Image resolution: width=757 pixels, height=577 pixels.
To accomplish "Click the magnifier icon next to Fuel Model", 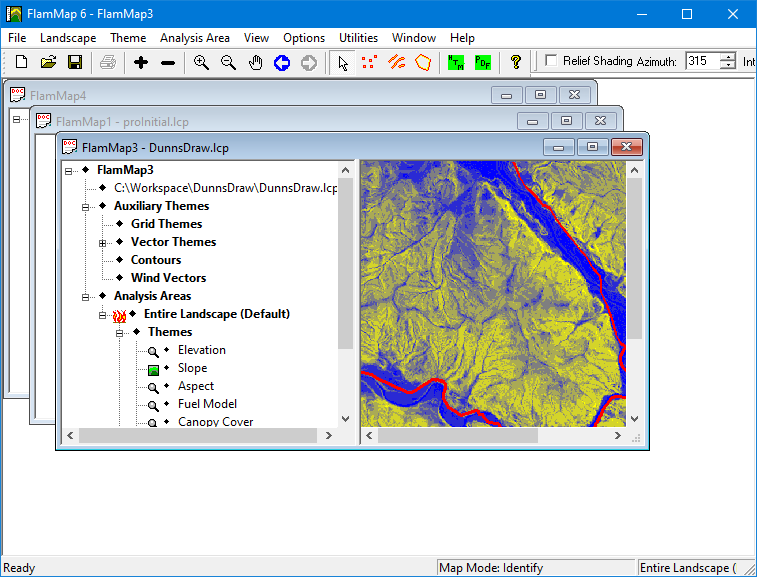I will [x=153, y=406].
